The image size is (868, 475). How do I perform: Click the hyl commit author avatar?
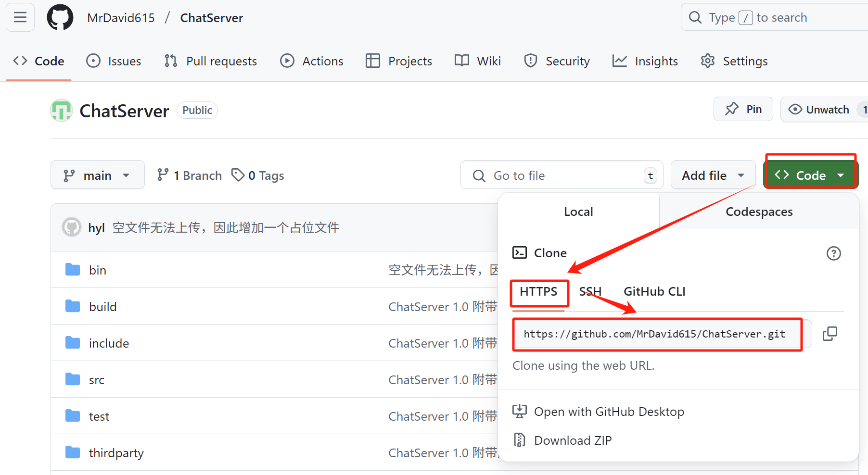72,227
